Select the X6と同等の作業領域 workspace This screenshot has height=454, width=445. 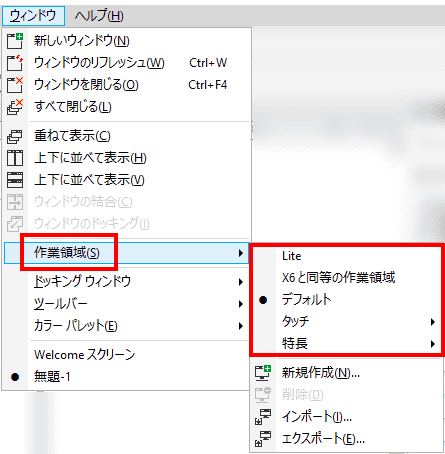coord(347,278)
